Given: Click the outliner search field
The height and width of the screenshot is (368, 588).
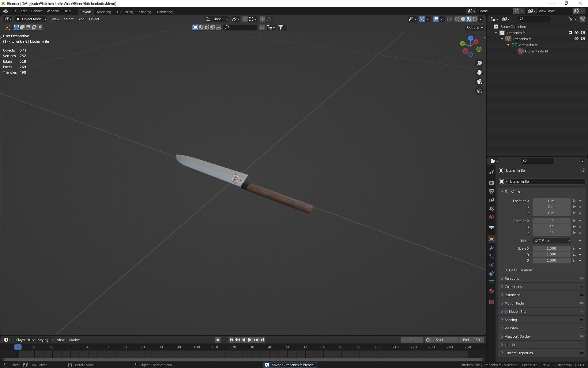Looking at the screenshot, I should click(x=533, y=19).
